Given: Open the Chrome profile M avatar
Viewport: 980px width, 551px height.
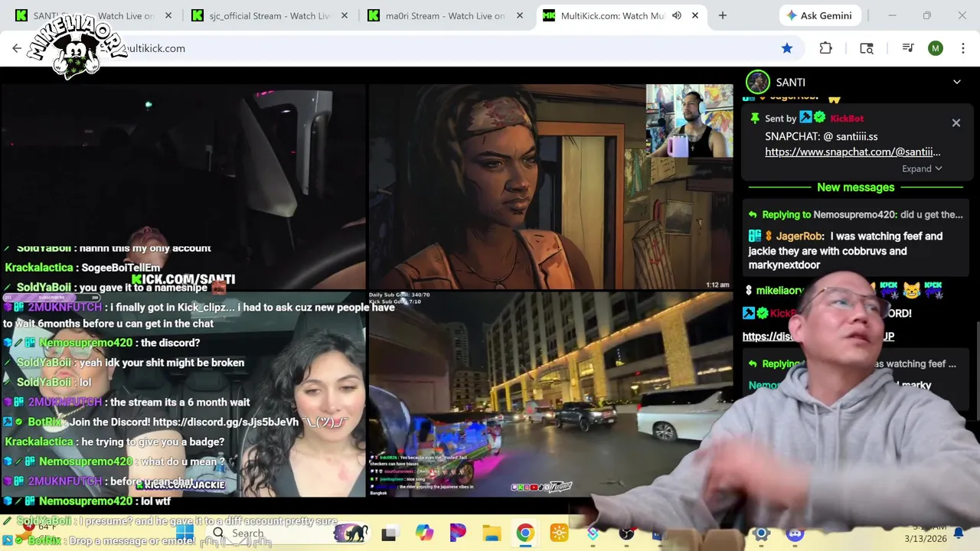Looking at the screenshot, I should coord(935,48).
